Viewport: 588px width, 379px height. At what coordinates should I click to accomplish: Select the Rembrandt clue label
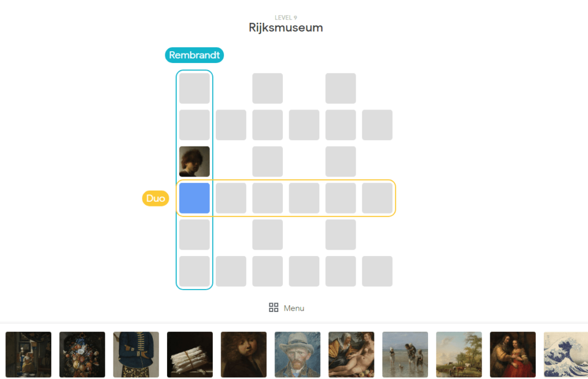[x=194, y=55]
